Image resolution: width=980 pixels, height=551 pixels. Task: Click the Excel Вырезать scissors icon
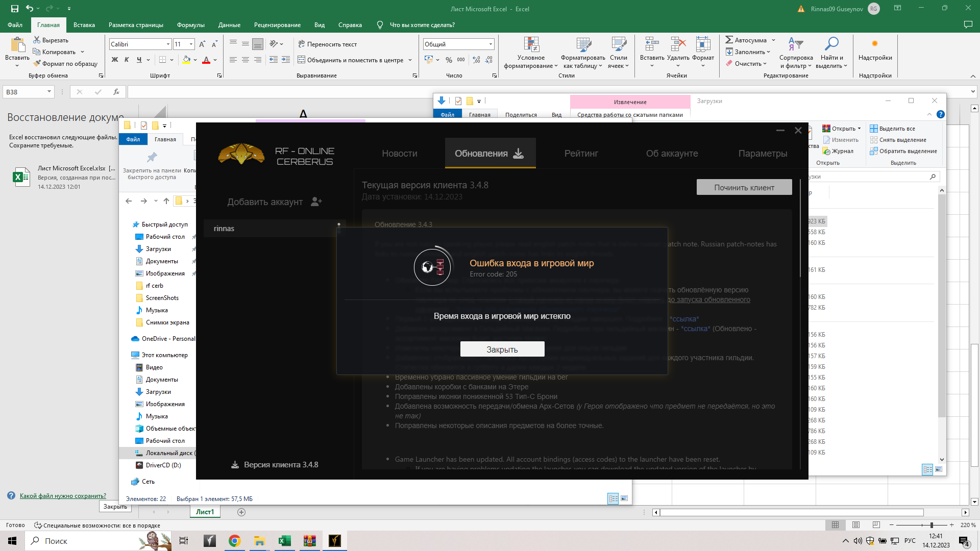tap(37, 40)
